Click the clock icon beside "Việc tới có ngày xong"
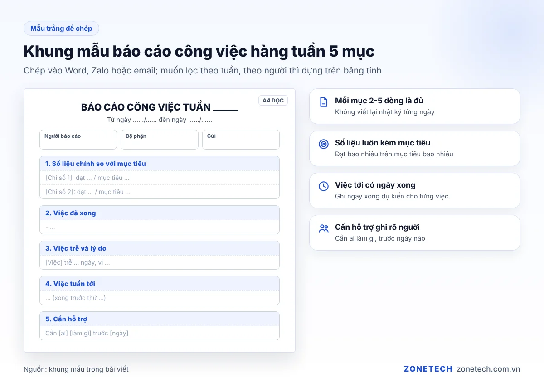Image resolution: width=544 pixels, height=392 pixels. 324,186
